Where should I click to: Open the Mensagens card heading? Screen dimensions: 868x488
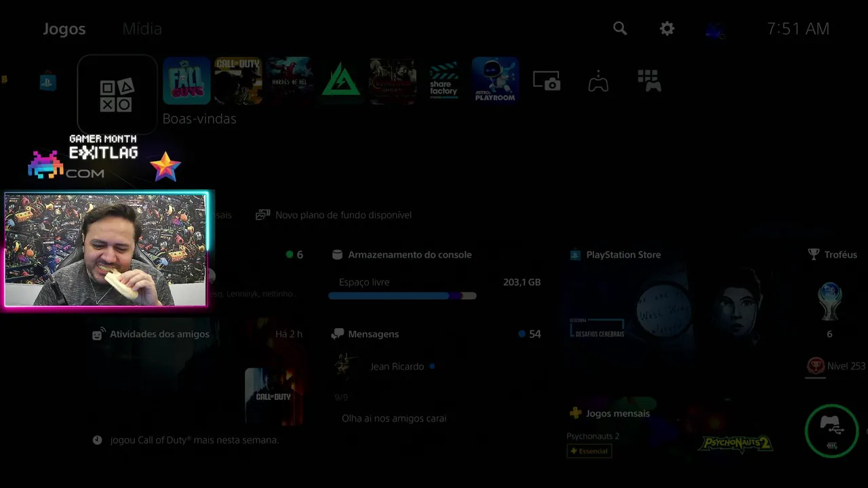click(x=373, y=334)
